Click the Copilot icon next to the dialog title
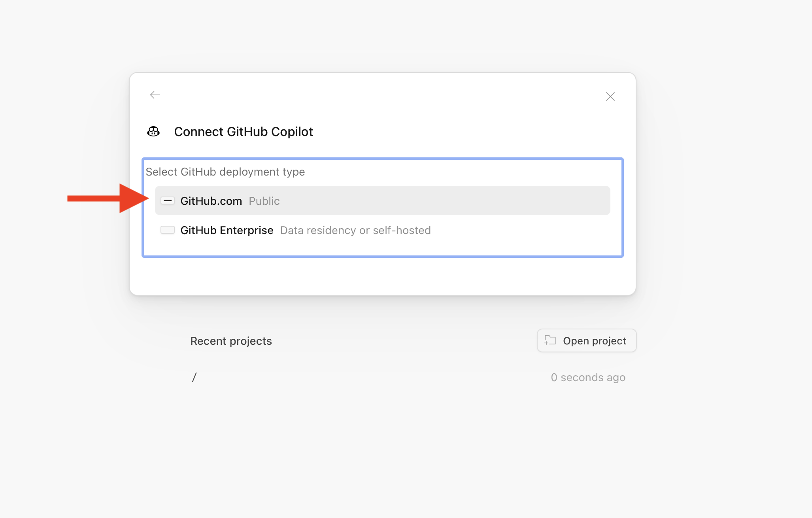 pos(153,132)
